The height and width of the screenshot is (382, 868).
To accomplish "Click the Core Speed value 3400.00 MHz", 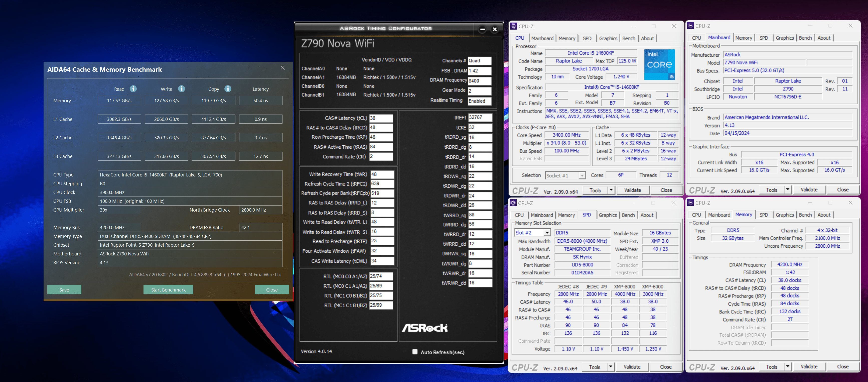I will click(567, 135).
